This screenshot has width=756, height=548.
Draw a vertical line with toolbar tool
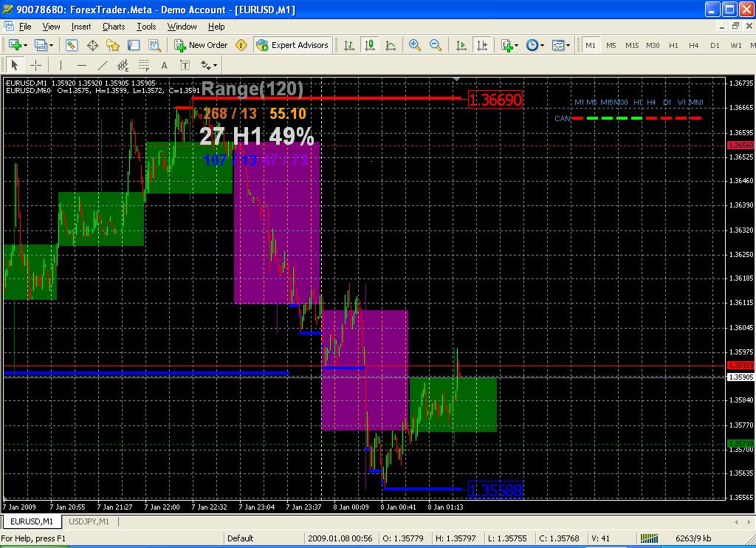61,65
